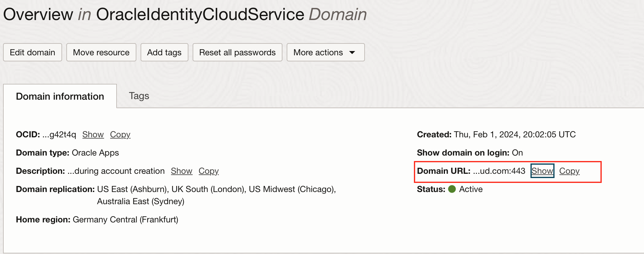Expand the More actions dropdown
The height and width of the screenshot is (254, 644).
[326, 52]
